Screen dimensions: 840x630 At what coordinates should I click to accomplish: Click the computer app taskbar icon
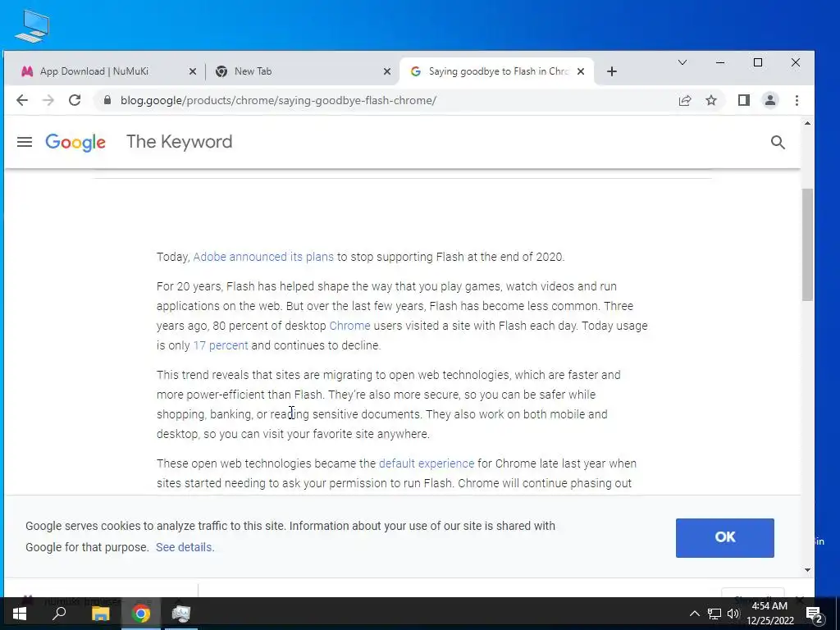point(181,614)
